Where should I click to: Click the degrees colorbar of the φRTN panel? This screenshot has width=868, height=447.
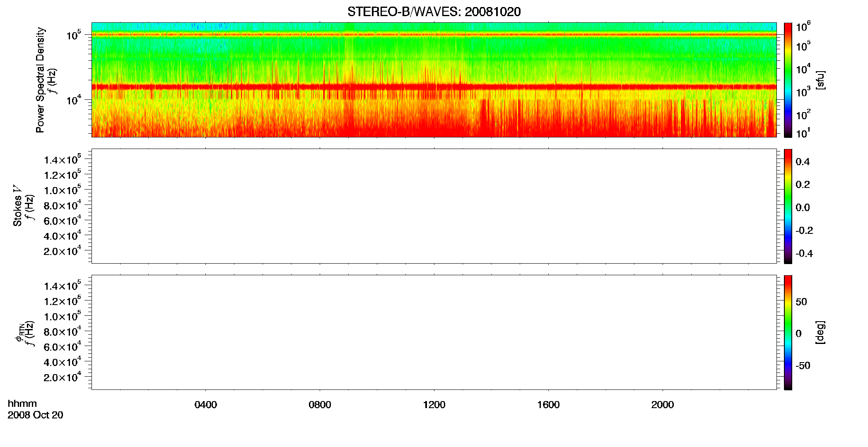(x=788, y=332)
